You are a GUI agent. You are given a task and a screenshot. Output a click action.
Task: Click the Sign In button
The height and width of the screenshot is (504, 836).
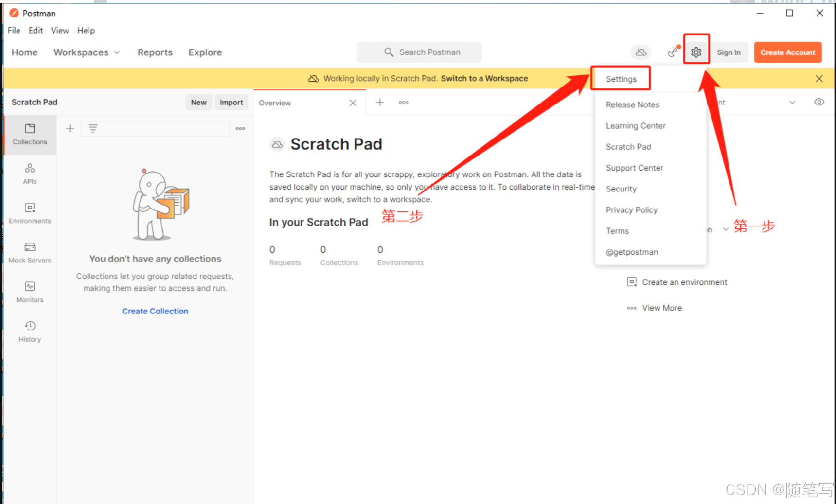click(x=729, y=52)
